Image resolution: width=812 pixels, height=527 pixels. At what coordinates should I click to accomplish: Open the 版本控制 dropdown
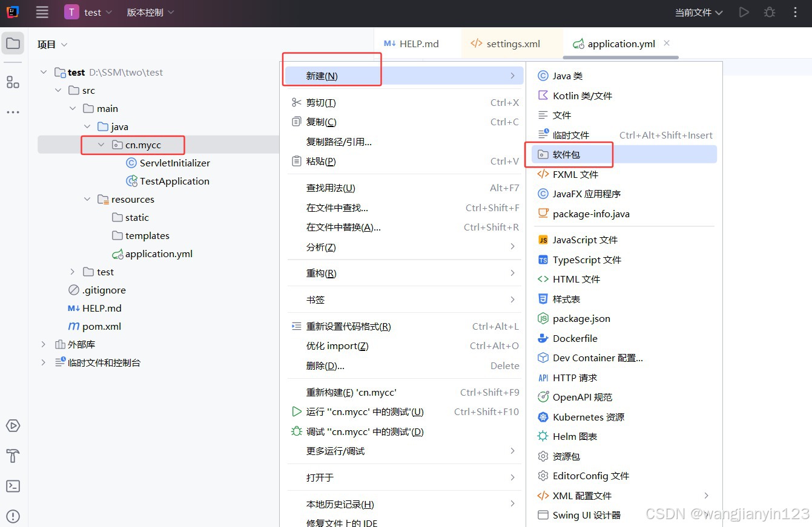coord(150,12)
